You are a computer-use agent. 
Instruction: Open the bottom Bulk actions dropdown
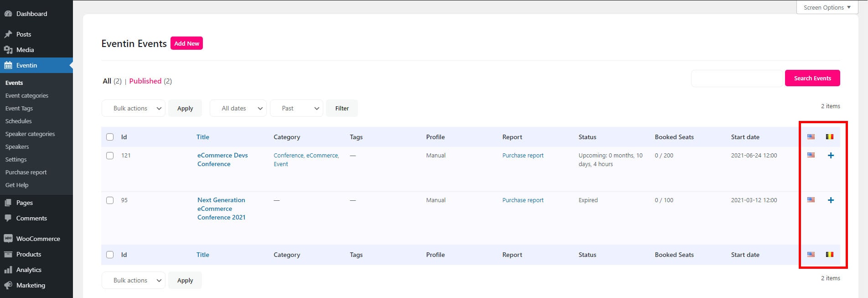pos(133,280)
